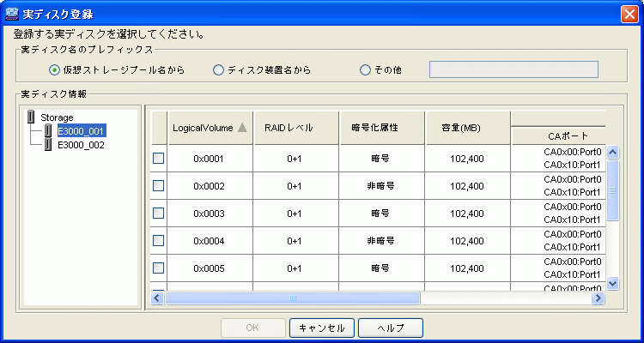The image size is (644, 343).
Task: Click 102,400 capacity in row 0x0002
Action: point(467,186)
